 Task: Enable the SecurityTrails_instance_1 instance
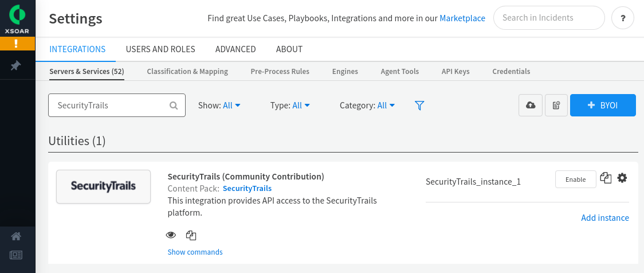click(x=575, y=180)
